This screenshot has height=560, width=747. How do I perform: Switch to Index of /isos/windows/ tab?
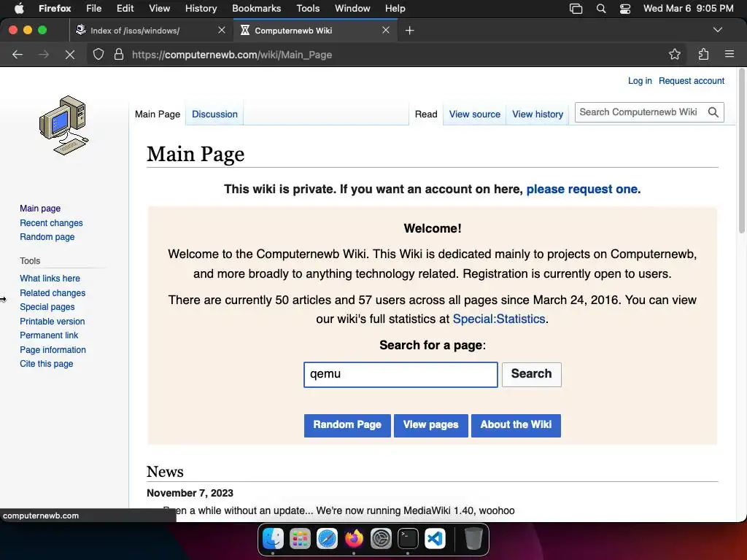pyautogui.click(x=150, y=31)
